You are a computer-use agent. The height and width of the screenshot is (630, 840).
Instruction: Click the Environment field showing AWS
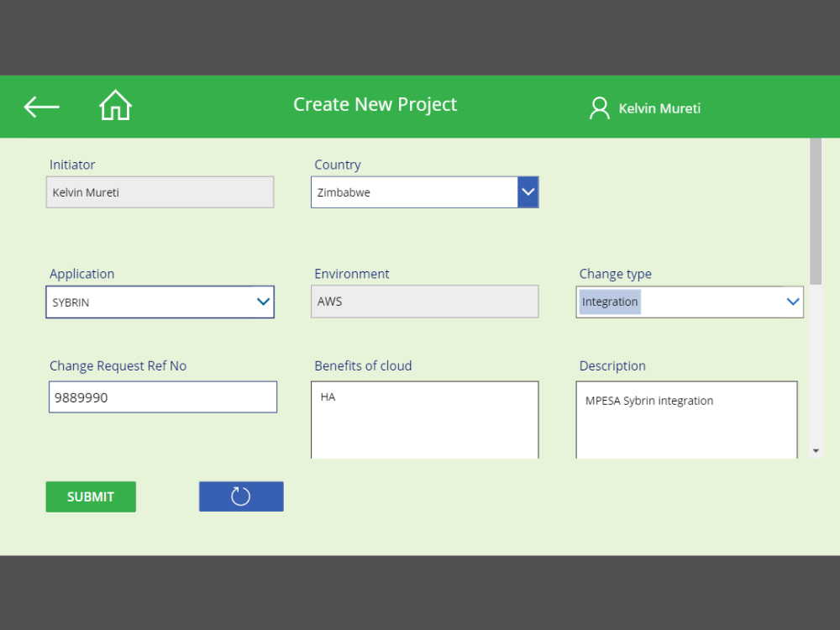[424, 302]
